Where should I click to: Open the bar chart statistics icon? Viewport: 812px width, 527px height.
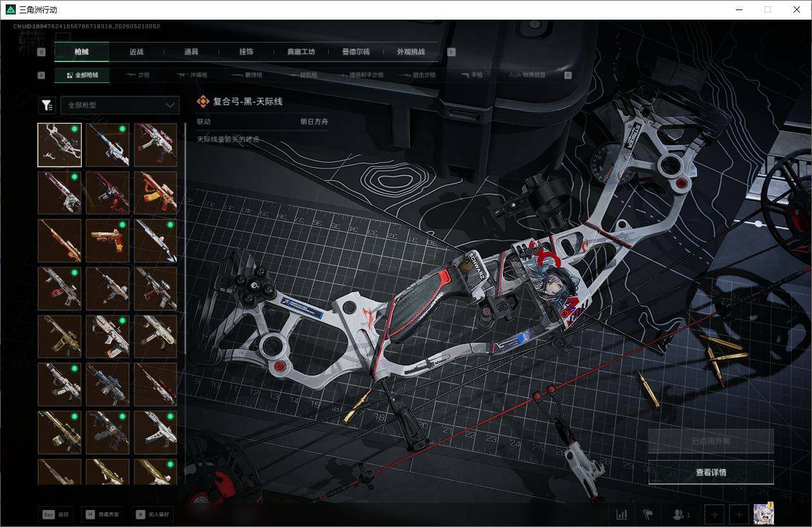point(622,514)
